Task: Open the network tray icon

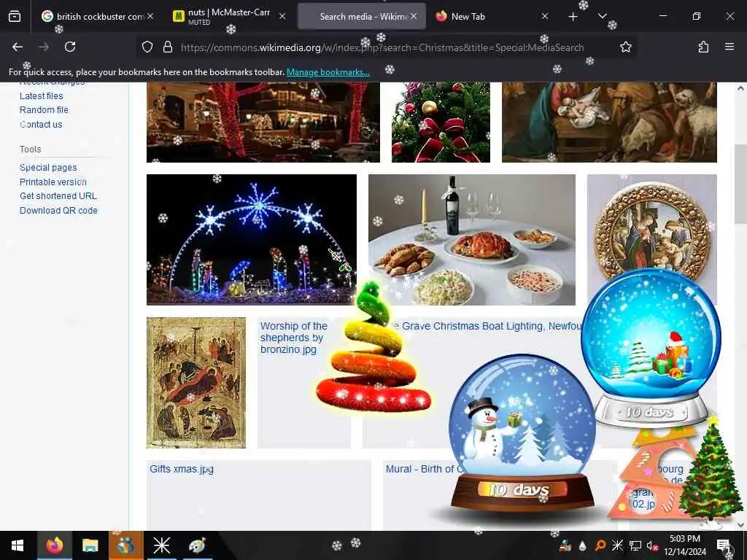Action: coord(635,545)
